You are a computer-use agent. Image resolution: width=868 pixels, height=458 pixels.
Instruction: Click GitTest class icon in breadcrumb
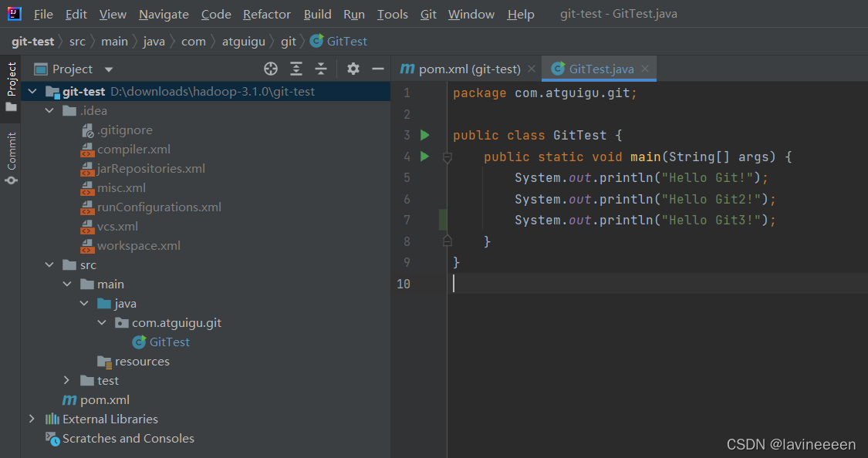click(x=316, y=41)
